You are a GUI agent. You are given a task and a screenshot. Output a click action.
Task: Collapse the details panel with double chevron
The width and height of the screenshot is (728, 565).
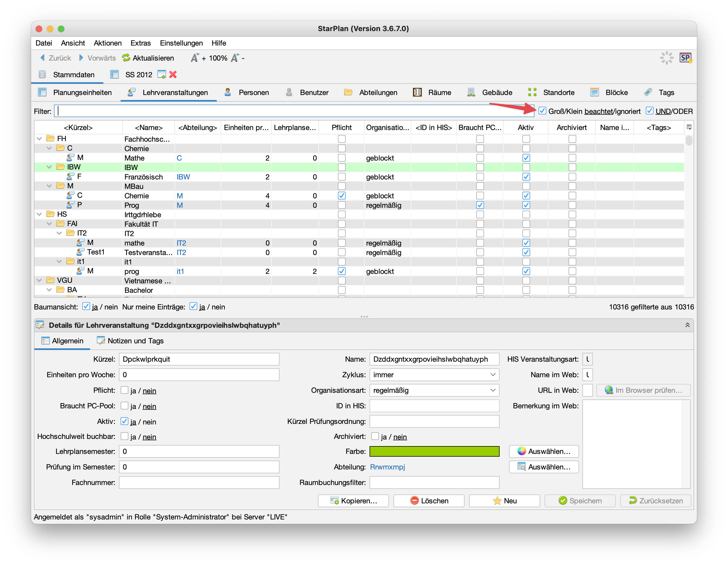click(687, 325)
